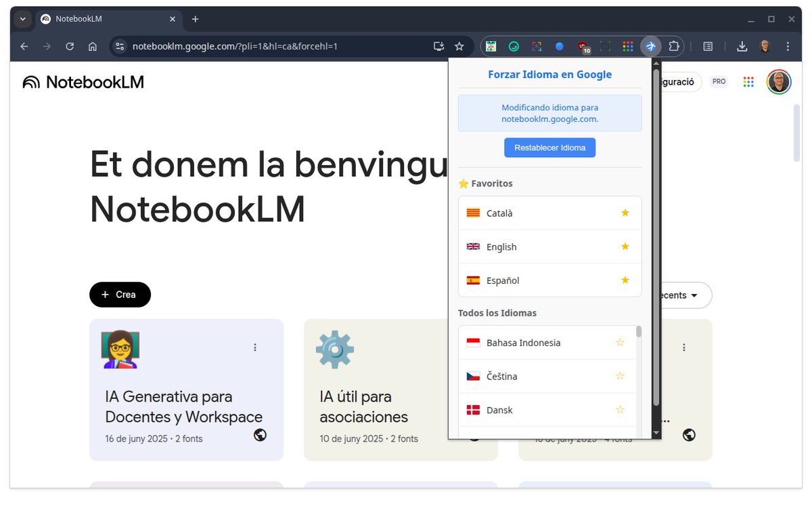
Task: Open the browser side panel icon
Action: click(x=708, y=47)
